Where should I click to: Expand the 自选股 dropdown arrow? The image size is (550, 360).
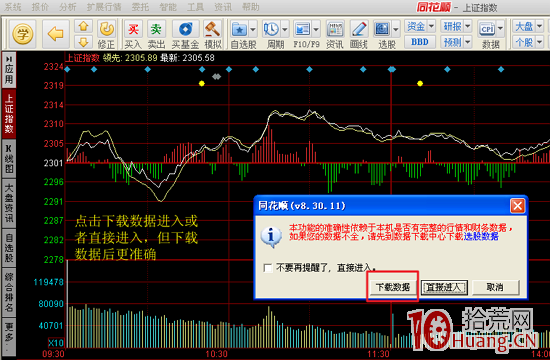(x=253, y=29)
